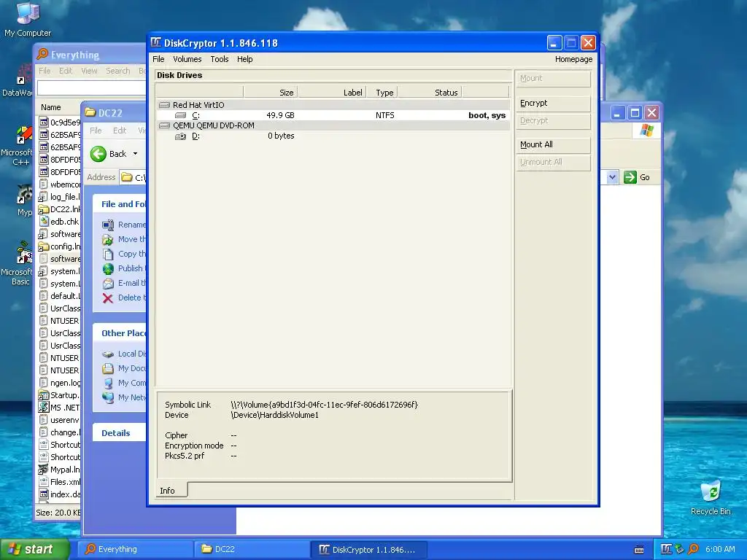Select ngen.log in Everything results

pyautogui.click(x=60, y=383)
